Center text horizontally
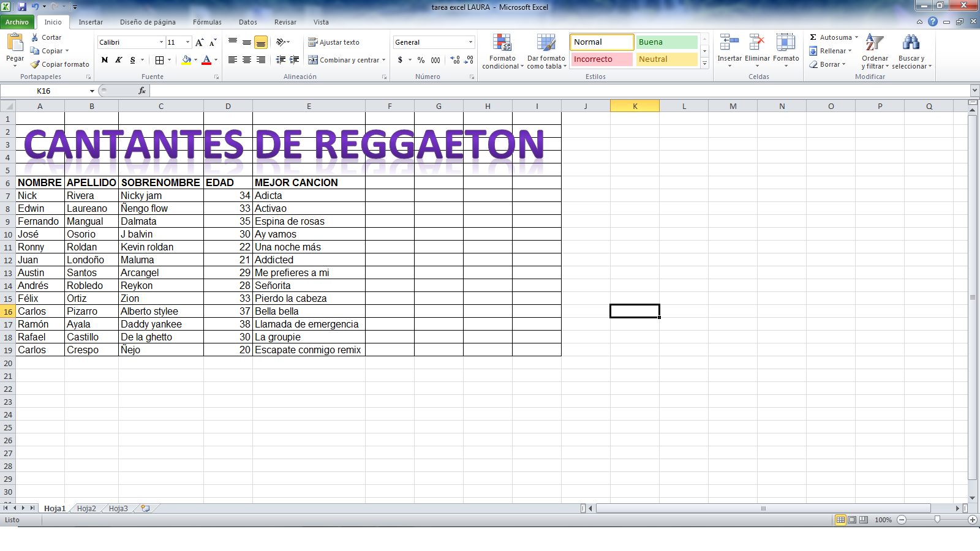980x551 pixels. (x=247, y=60)
